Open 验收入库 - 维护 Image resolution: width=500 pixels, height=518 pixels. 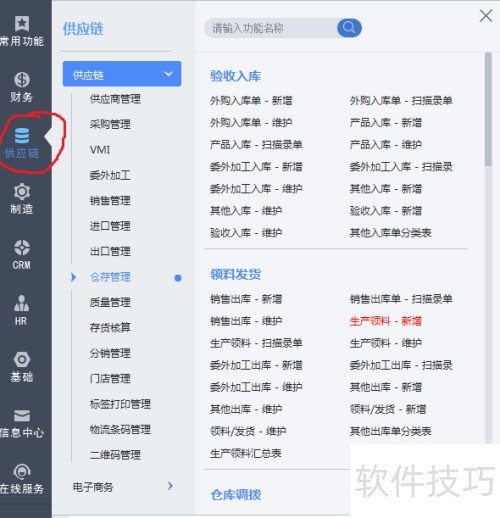tap(246, 233)
